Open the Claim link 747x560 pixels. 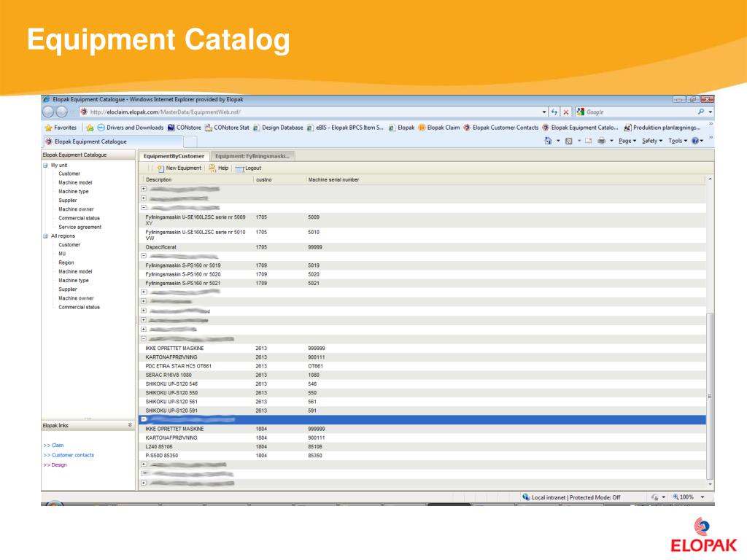coord(53,446)
